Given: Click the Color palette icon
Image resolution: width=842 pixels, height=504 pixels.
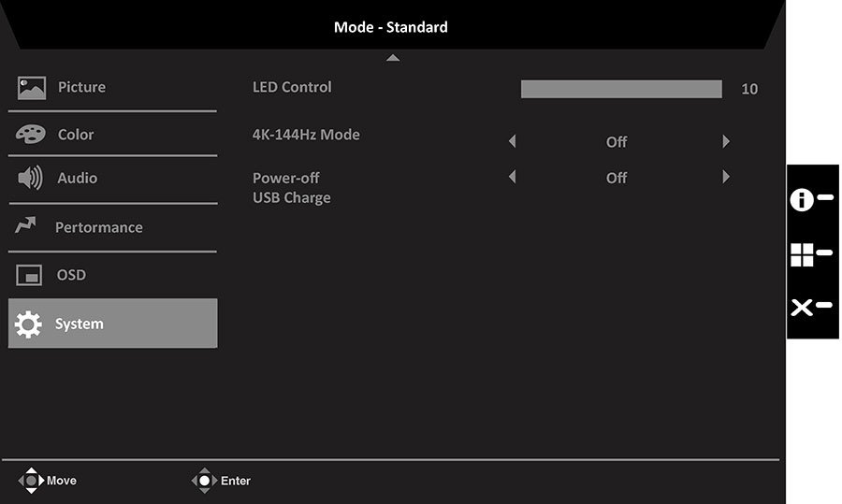Looking at the screenshot, I should click(31, 135).
